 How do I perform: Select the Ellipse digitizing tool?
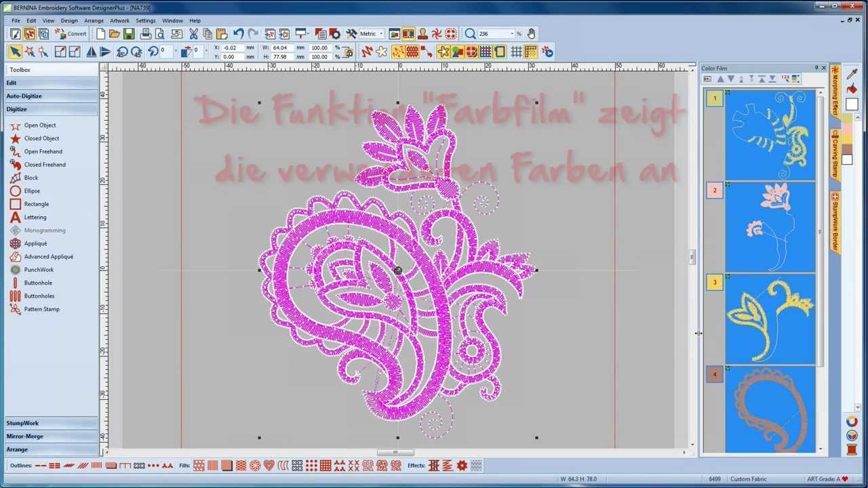coord(32,190)
